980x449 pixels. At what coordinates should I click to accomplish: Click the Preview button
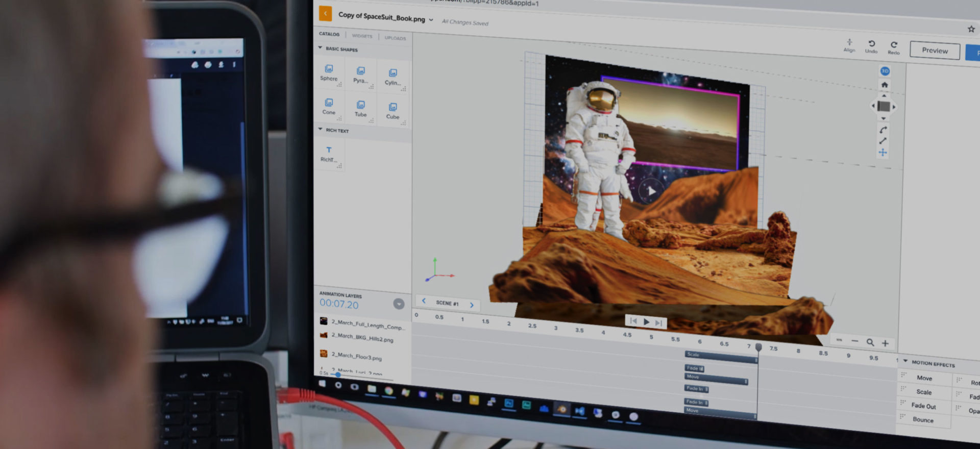click(x=935, y=51)
